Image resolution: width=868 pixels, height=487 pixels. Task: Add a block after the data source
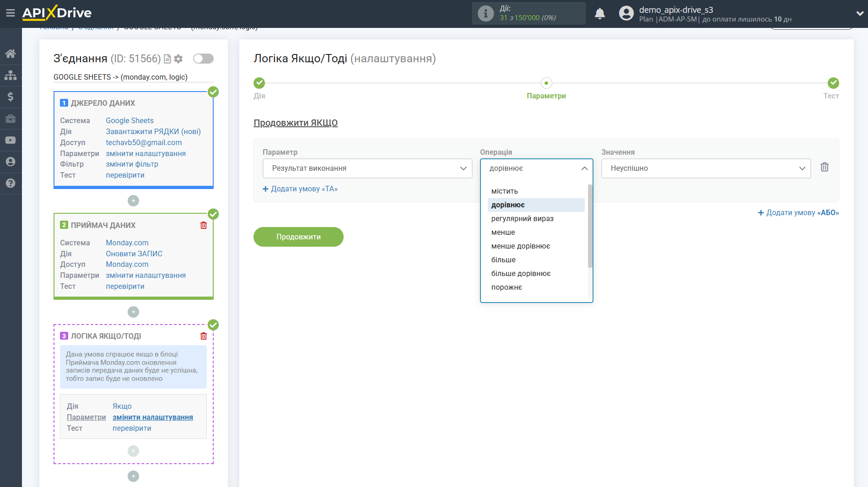[x=133, y=200]
